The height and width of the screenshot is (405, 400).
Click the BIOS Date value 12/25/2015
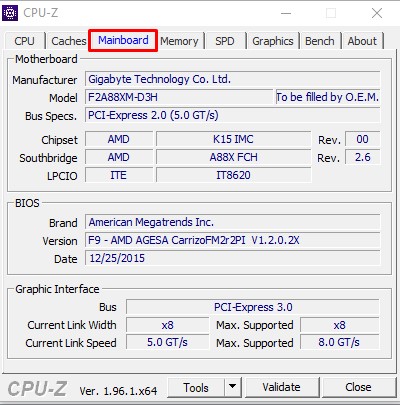point(233,258)
